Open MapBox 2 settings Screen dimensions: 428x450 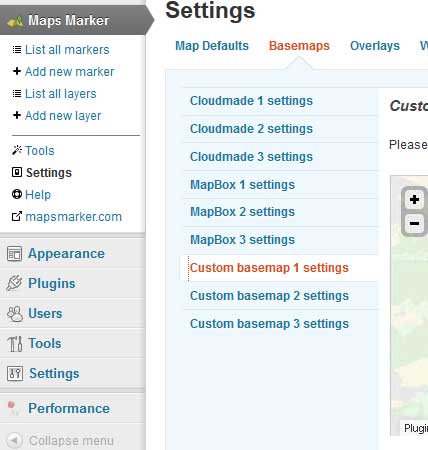pos(242,212)
